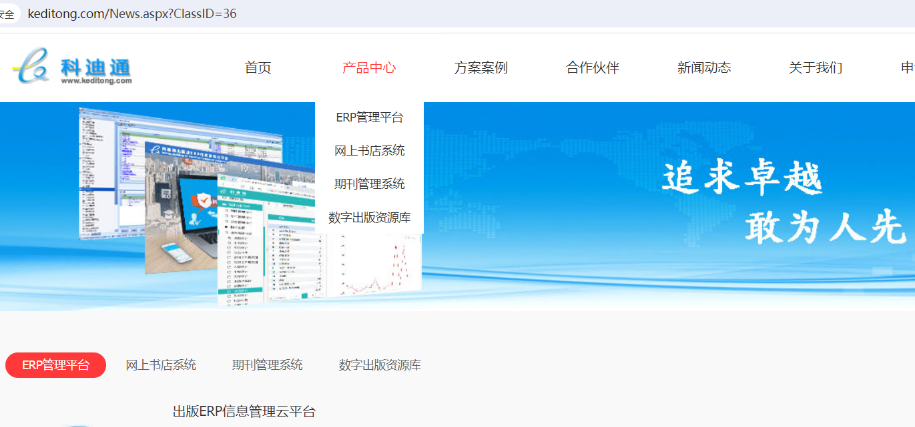The height and width of the screenshot is (427, 915).
Task: Open the 产品中心 menu
Action: point(369,68)
